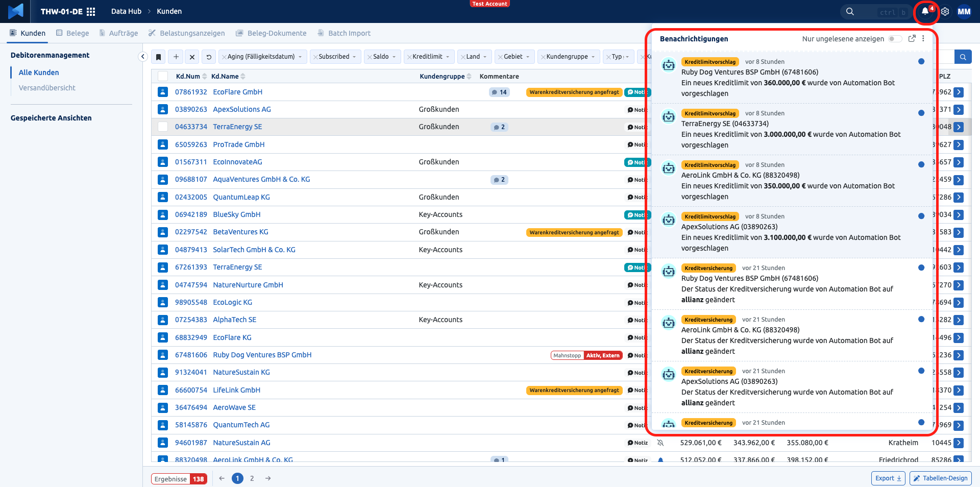Screen dimensions: 980x487
Task: Mark Ruby Dog Kreditlimitvorschlag notification as read
Action: tap(921, 61)
